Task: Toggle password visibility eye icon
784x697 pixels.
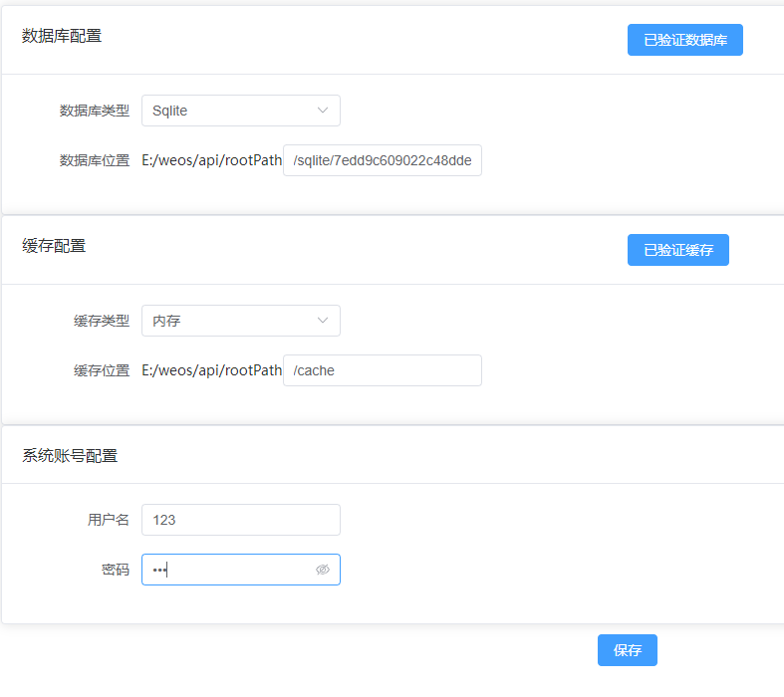Action: (x=322, y=570)
